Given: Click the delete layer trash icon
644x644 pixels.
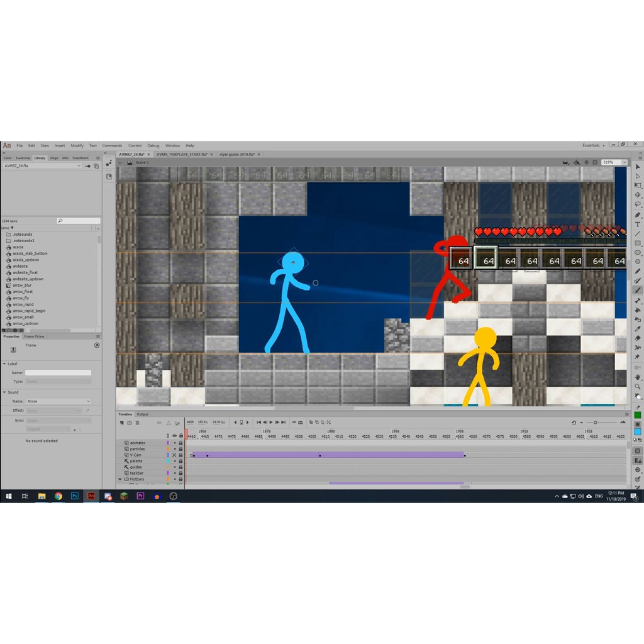Looking at the screenshot, I should [x=137, y=423].
